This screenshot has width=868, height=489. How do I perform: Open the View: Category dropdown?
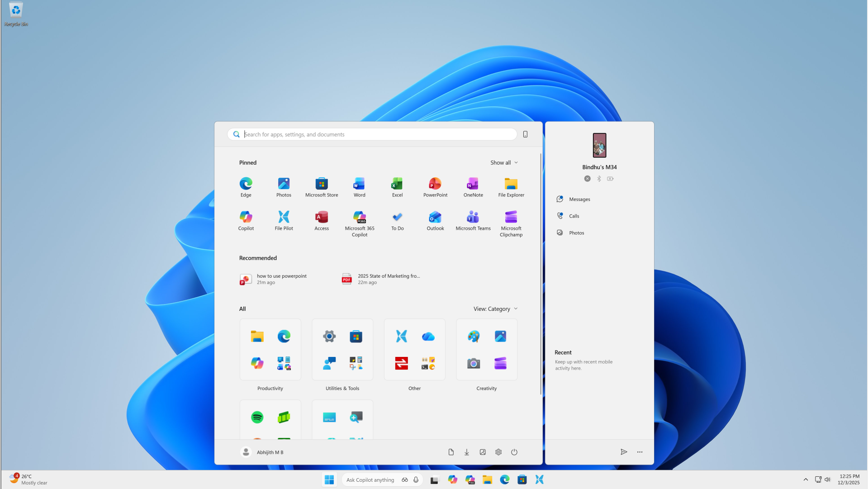click(x=495, y=309)
